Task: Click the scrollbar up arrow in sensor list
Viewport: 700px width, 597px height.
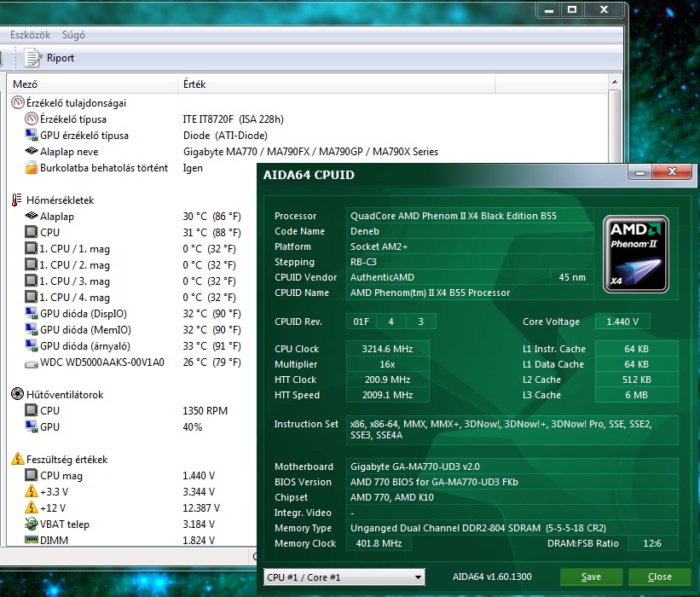Action: point(614,82)
